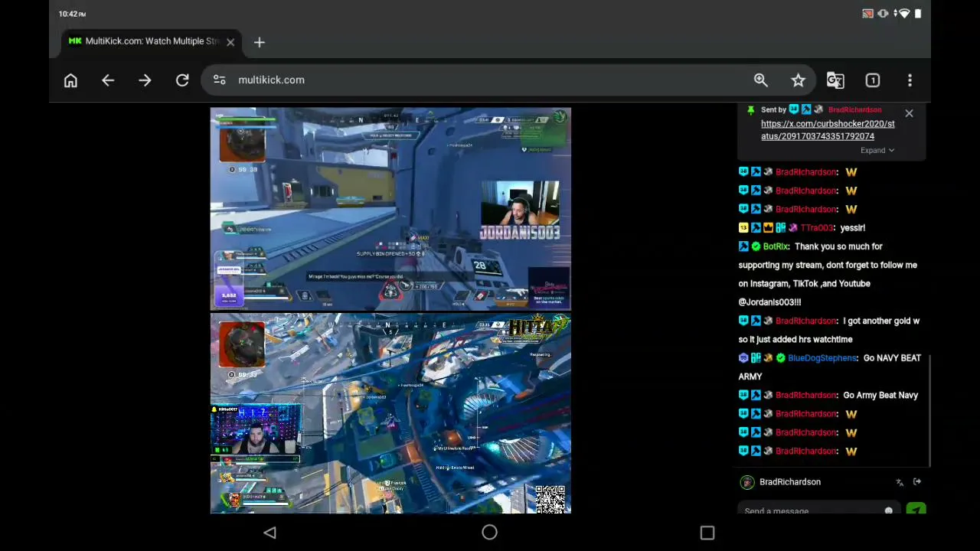Image resolution: width=980 pixels, height=551 pixels.
Task: Open a new browser tab
Action: click(x=259, y=42)
